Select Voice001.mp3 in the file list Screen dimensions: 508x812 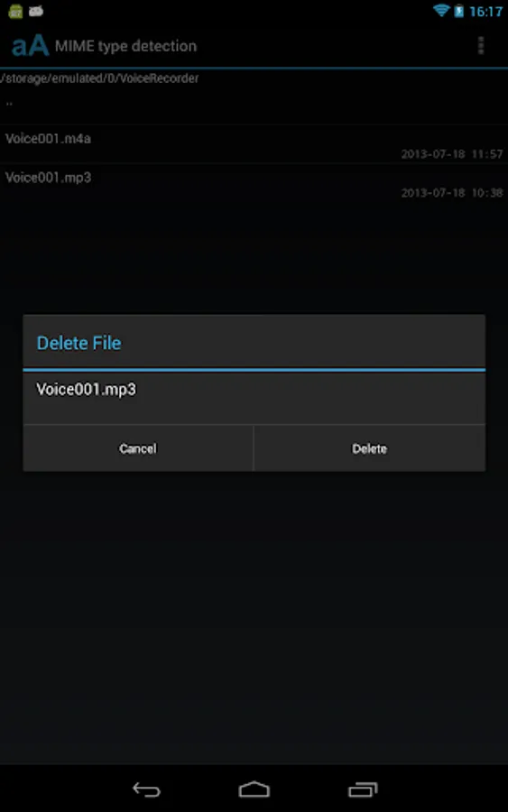254,184
